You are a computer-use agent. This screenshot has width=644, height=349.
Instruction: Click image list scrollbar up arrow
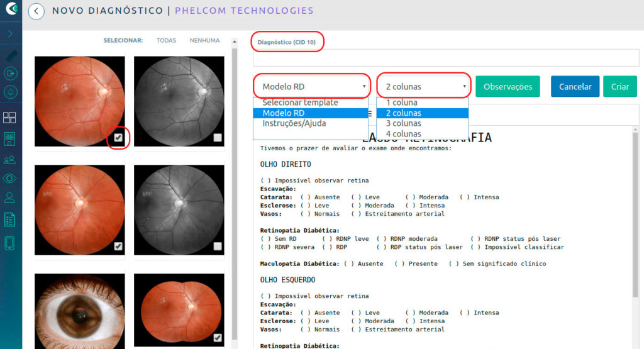(x=235, y=42)
